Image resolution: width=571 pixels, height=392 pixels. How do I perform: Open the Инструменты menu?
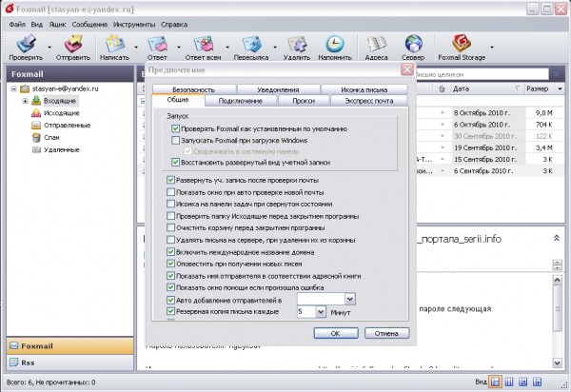coord(134,25)
